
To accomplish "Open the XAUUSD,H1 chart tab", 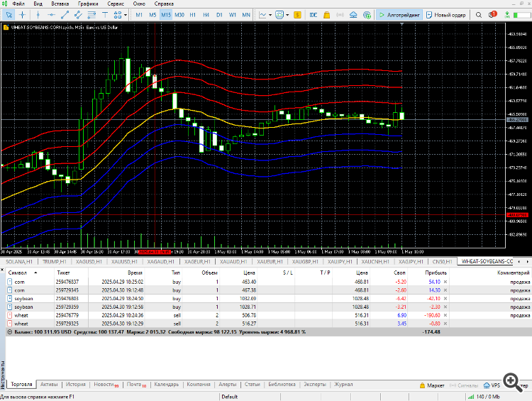I will 124,261.
